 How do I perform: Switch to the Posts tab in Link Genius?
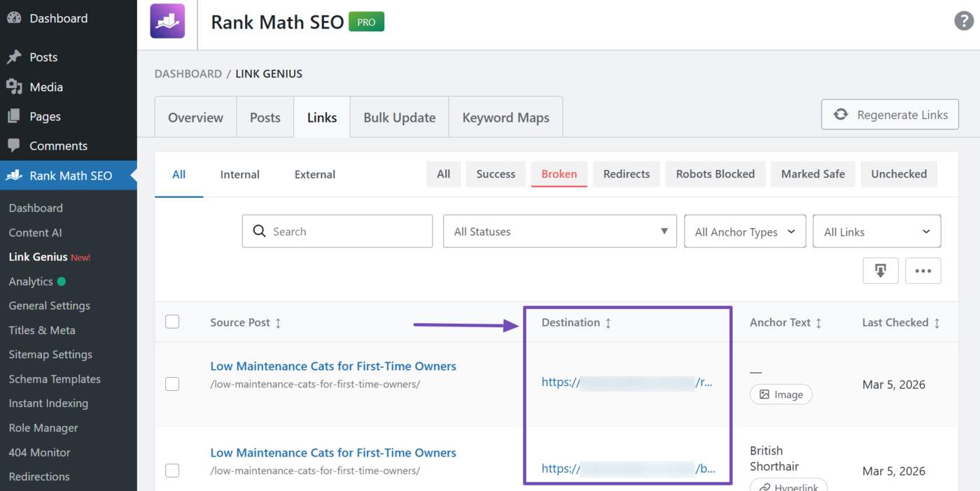(265, 117)
